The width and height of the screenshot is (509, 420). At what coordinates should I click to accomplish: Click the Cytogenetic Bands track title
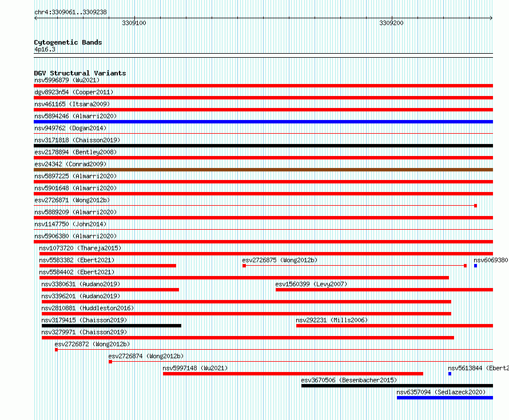68,42
